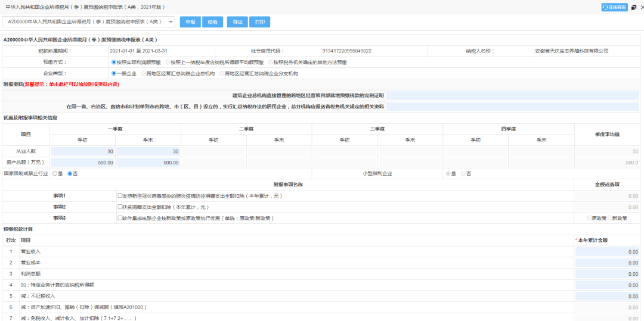The width and height of the screenshot is (644, 321).
Task: Collapse the 附报资料 section header bar
Action: [321, 85]
